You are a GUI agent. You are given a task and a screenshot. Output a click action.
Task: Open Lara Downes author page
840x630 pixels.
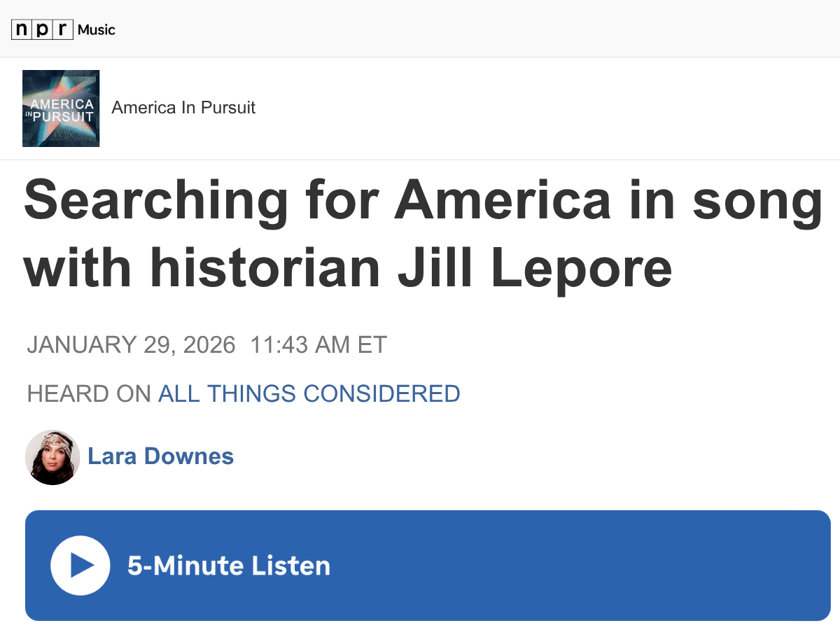[160, 456]
